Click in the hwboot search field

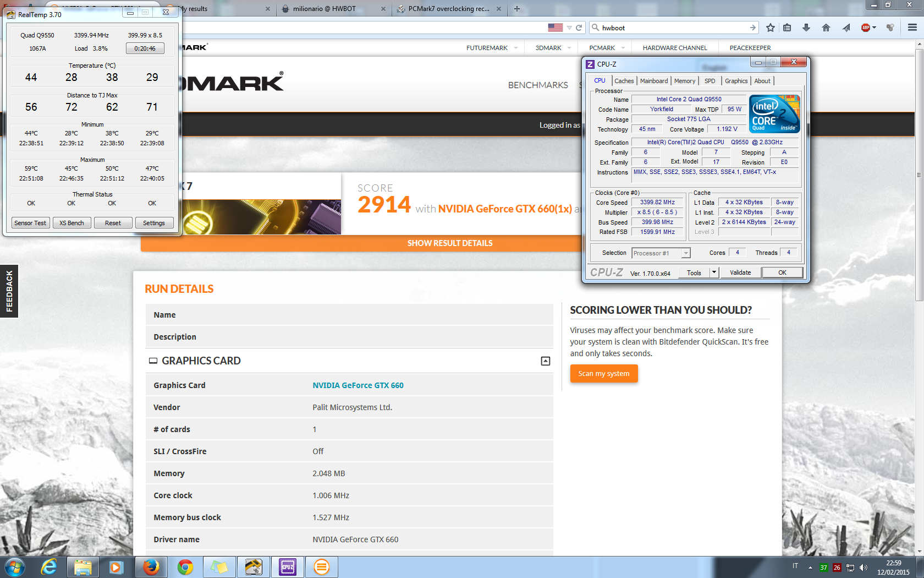coord(674,28)
